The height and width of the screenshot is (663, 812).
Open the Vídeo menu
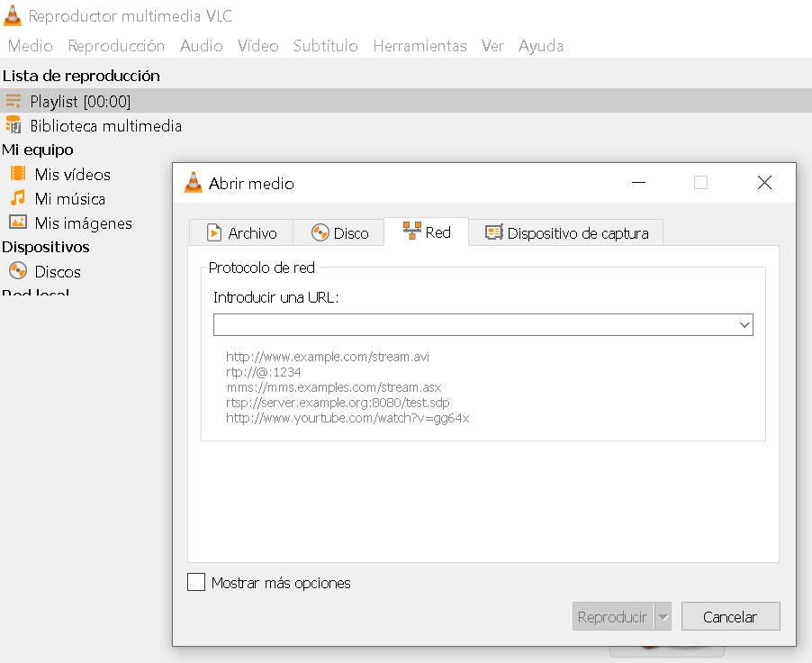(x=258, y=46)
